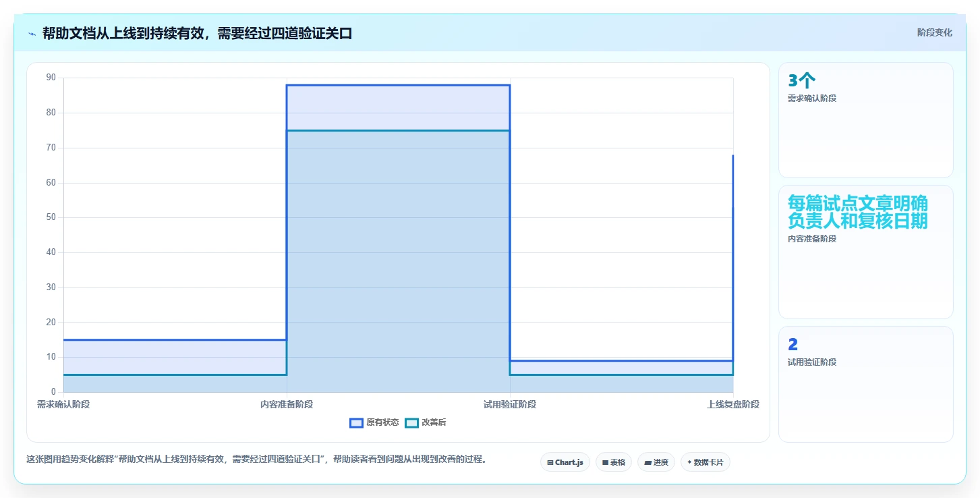980x498 pixels.
Task: Click the 10 y-axis tick label
Action: [x=51, y=357]
